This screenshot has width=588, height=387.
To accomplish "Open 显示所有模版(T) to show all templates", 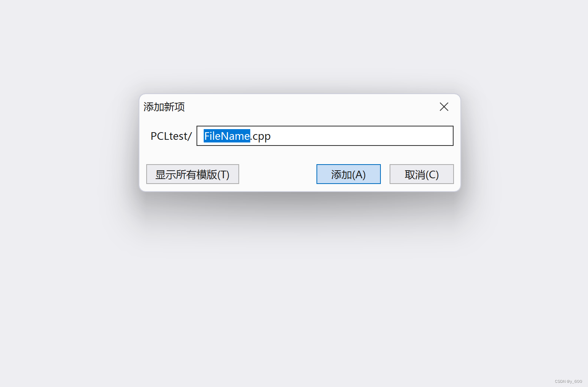I will click(x=193, y=174).
